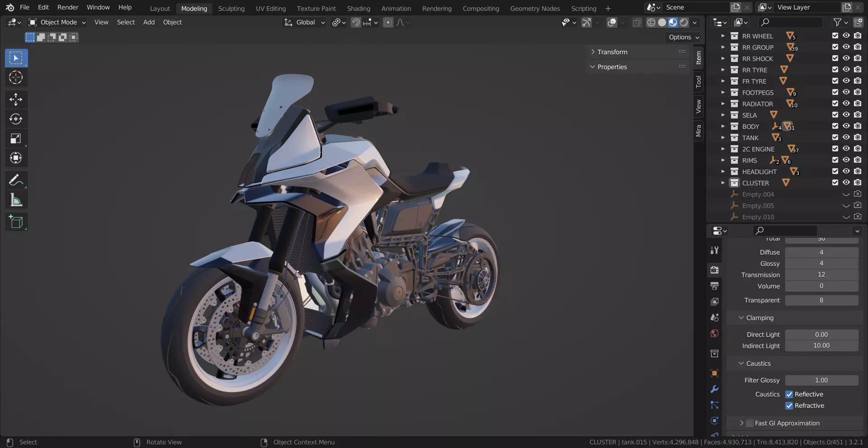Screen dimensions: 868x448
Task: Open the Render properties tab icon
Action: point(714,270)
